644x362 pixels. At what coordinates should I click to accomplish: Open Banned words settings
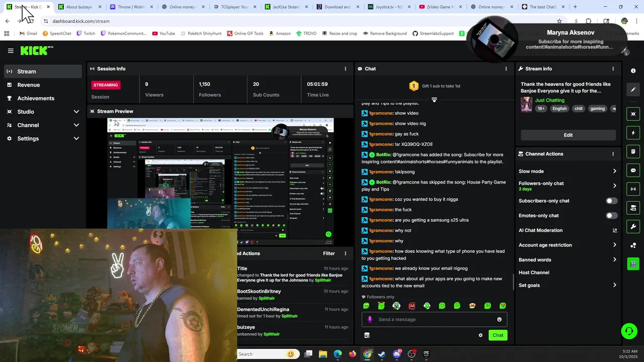568,260
